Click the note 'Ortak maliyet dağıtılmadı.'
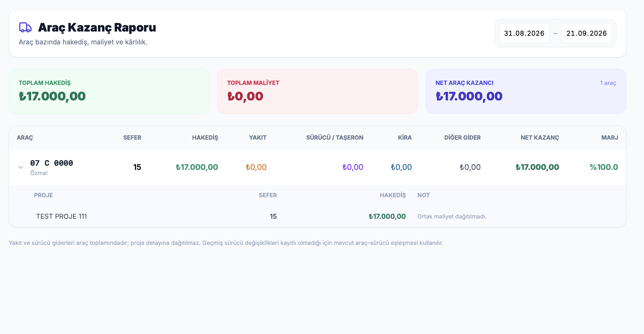Viewport: 644px width, 334px height. click(x=452, y=217)
